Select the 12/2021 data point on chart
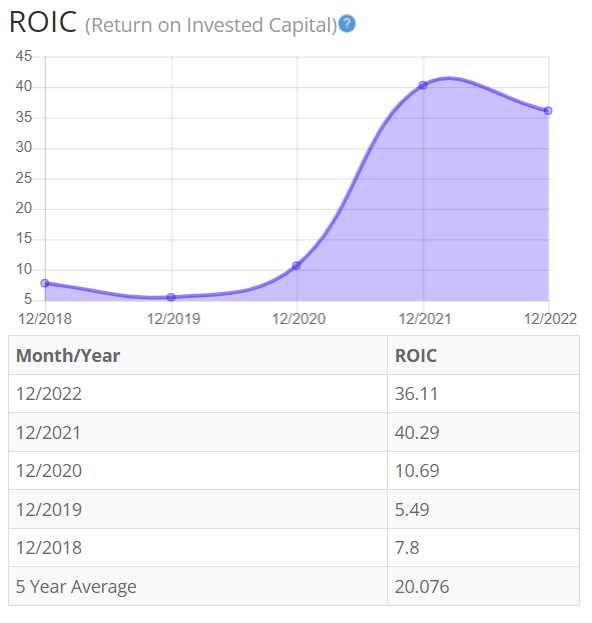Viewport: 592px width, 623px height. click(x=423, y=85)
